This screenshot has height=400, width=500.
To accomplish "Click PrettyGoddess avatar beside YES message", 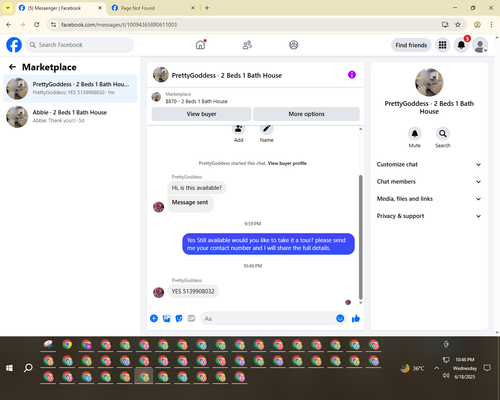I will coord(158,292).
